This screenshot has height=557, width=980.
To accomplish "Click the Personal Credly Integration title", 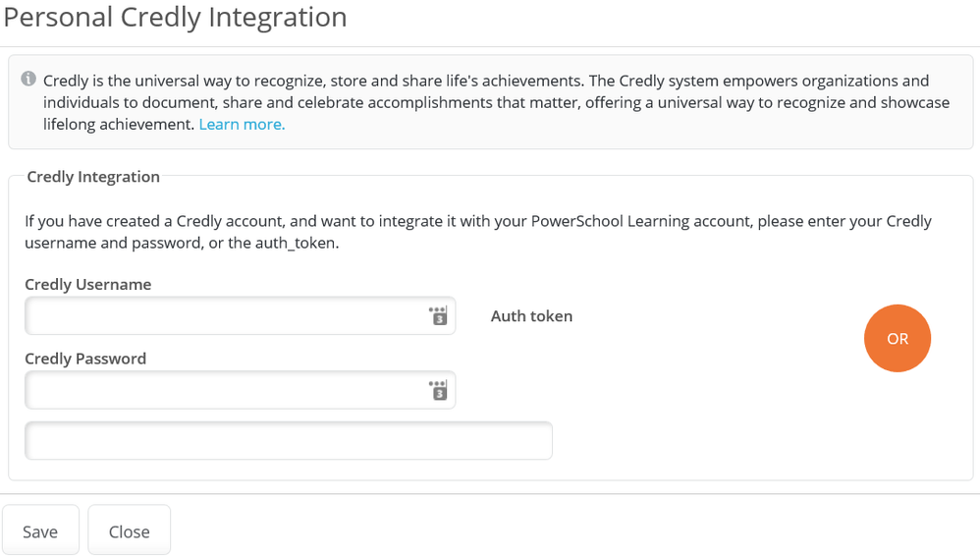I will click(175, 17).
